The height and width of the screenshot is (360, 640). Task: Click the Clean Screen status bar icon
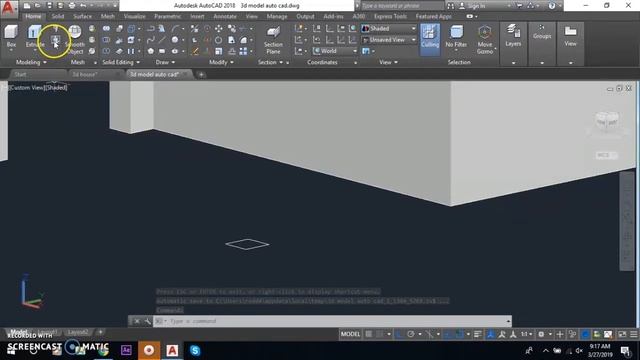coord(622,334)
